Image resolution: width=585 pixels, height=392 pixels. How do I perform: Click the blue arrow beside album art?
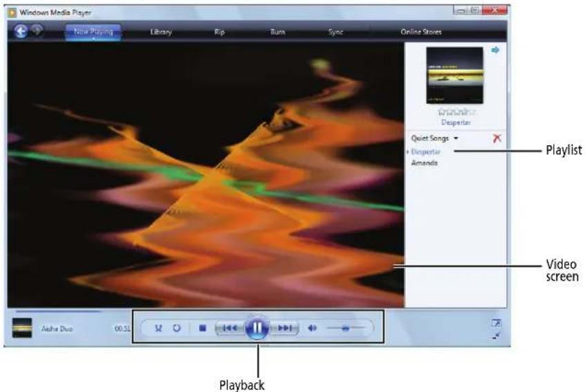[495, 50]
